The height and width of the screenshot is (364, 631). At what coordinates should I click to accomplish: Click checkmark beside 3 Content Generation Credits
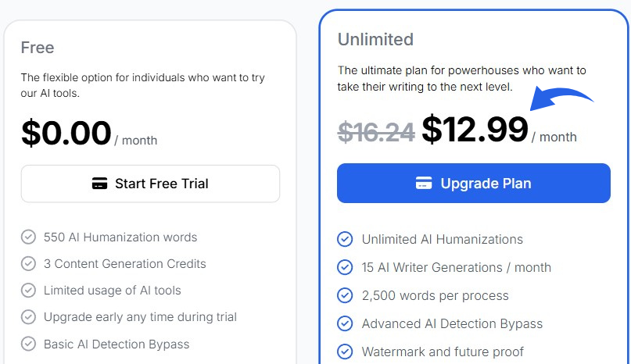pos(29,263)
